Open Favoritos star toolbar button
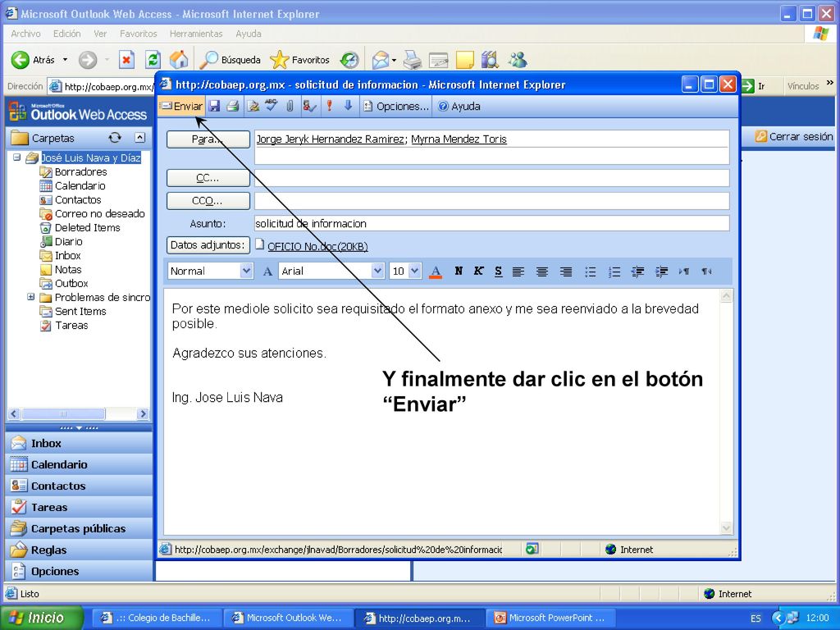 click(299, 60)
